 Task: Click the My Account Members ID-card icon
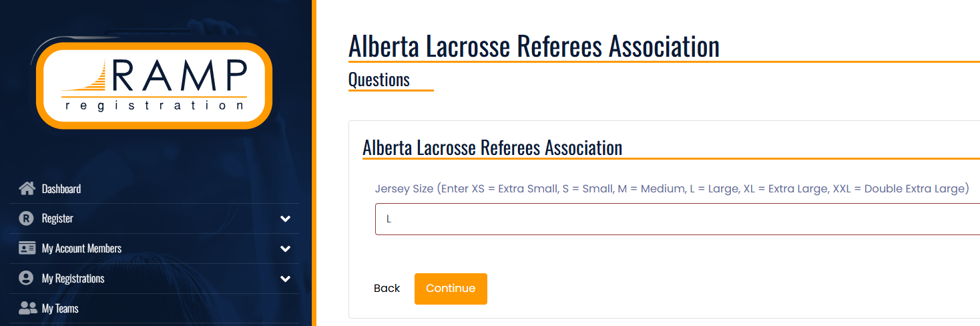27,249
